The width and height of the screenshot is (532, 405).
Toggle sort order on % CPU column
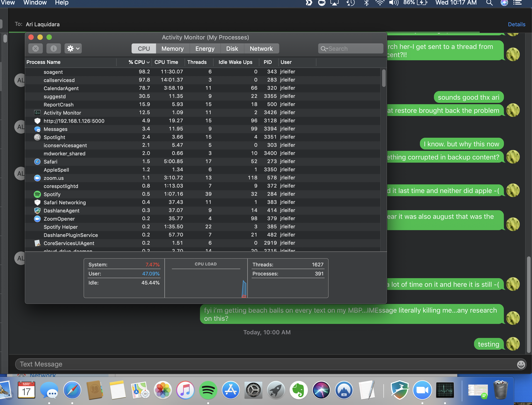pyautogui.click(x=139, y=62)
